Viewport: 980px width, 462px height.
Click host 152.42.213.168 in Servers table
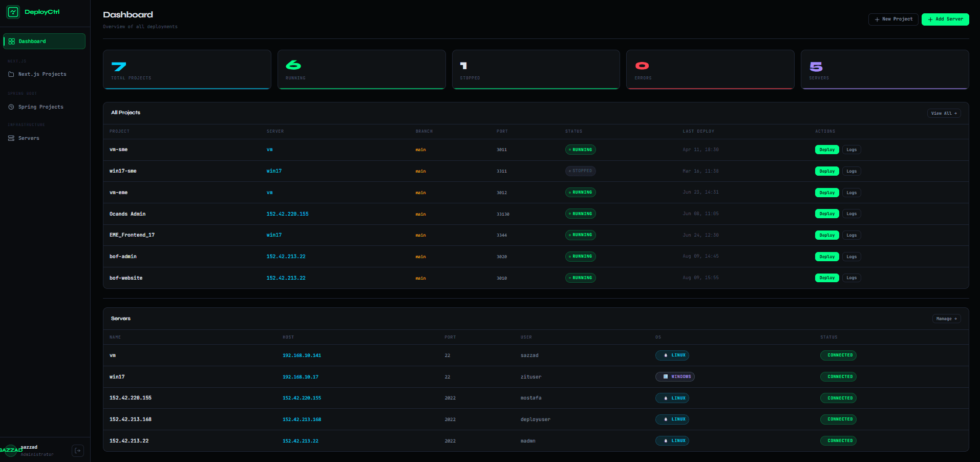(x=302, y=419)
